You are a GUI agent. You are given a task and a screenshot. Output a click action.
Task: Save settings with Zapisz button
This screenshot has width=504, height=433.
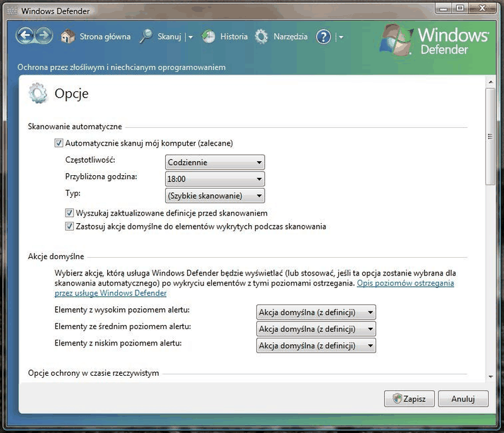409,398
